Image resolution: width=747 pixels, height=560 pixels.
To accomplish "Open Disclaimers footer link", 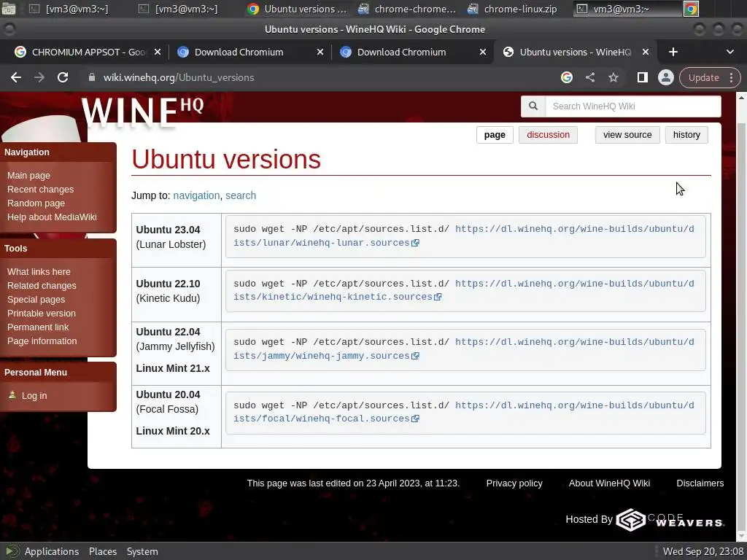I will point(700,483).
